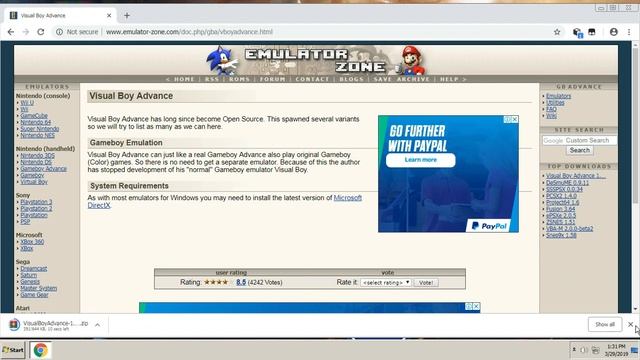Go back to the previous page
This screenshot has height=360, width=640.
click(x=11, y=32)
